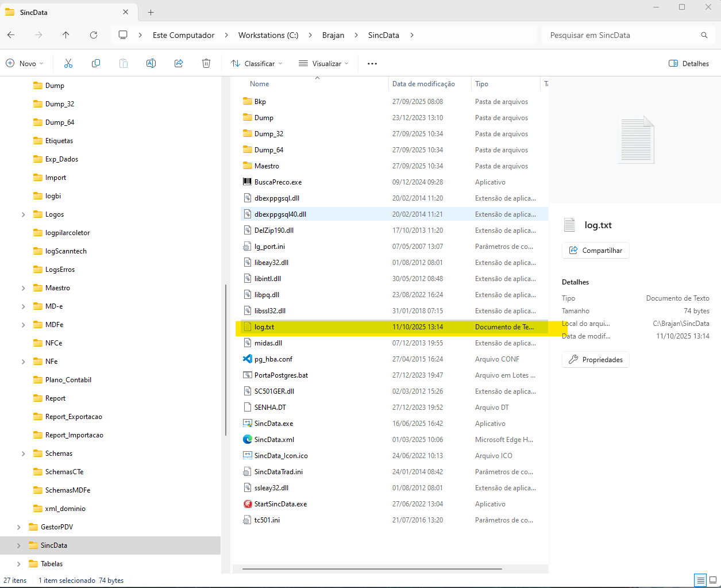Click the Propriedades button
This screenshot has width=721, height=588.
pyautogui.click(x=596, y=360)
